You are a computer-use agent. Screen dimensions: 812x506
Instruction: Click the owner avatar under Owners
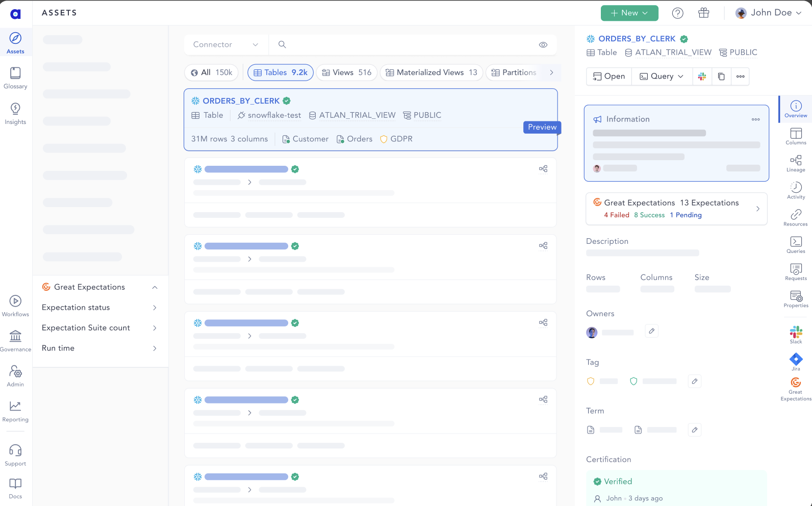pos(592,333)
